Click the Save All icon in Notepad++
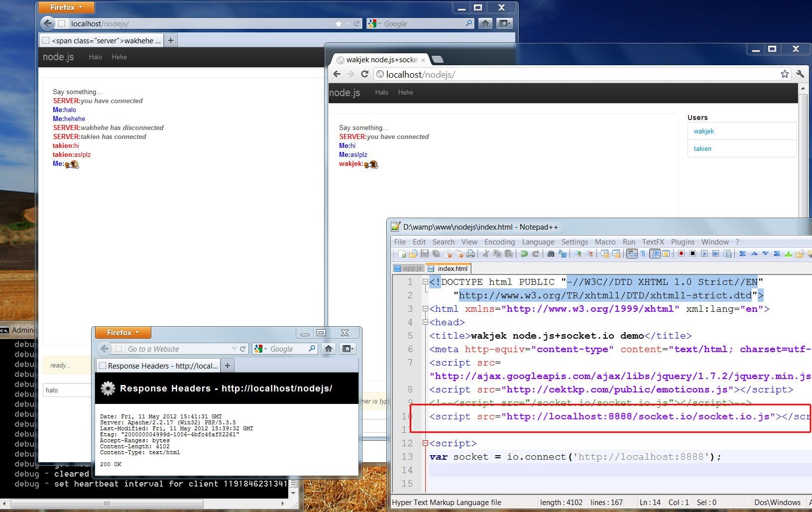 [x=436, y=254]
